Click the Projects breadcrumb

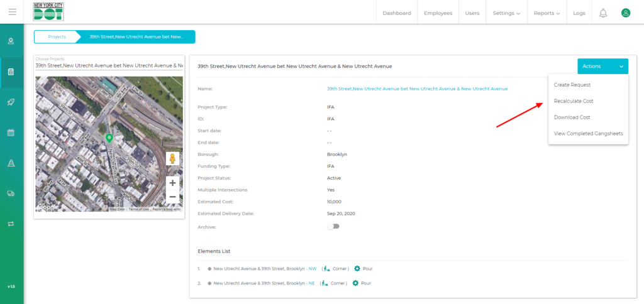57,36
